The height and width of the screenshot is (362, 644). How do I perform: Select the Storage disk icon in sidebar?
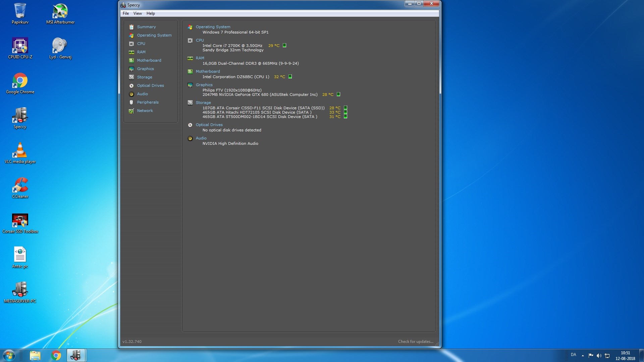131,77
